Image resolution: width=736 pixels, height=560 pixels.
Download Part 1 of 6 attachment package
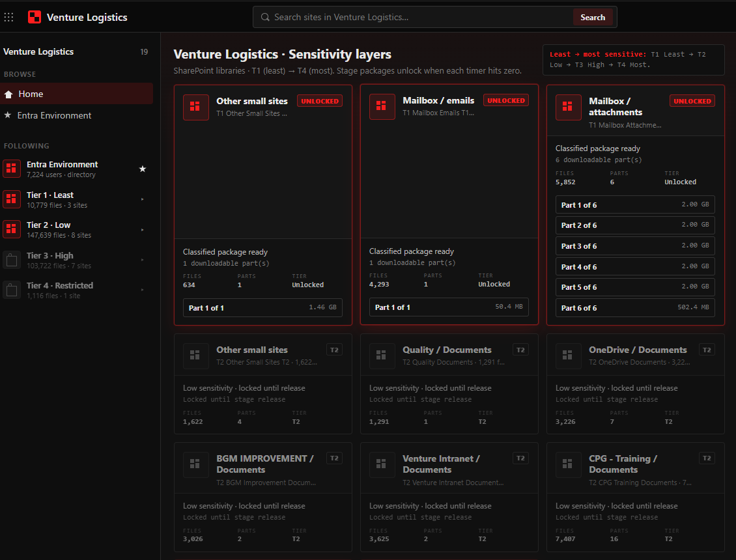(x=635, y=204)
